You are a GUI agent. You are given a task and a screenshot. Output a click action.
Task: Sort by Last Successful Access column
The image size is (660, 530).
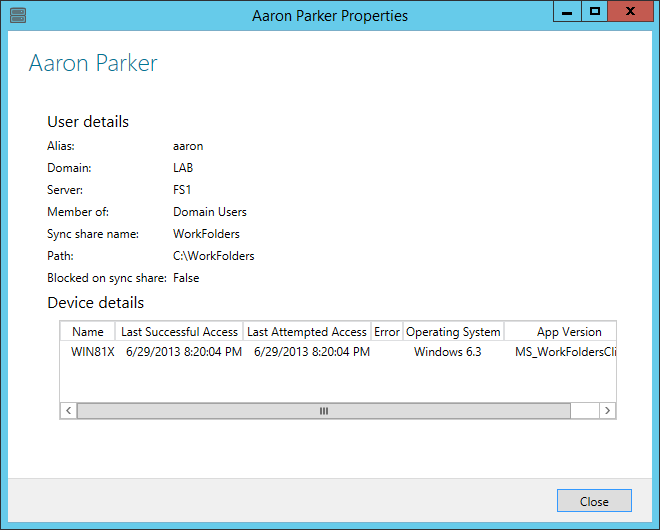point(179,332)
